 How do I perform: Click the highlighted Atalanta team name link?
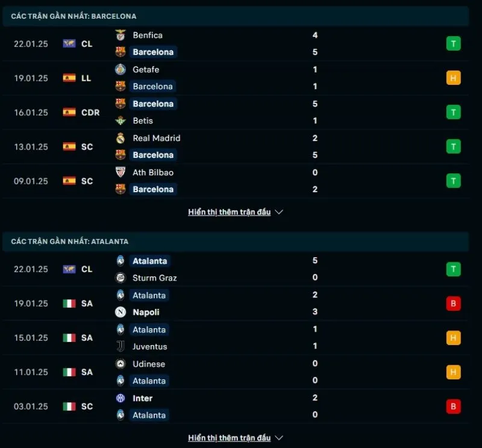150,261
